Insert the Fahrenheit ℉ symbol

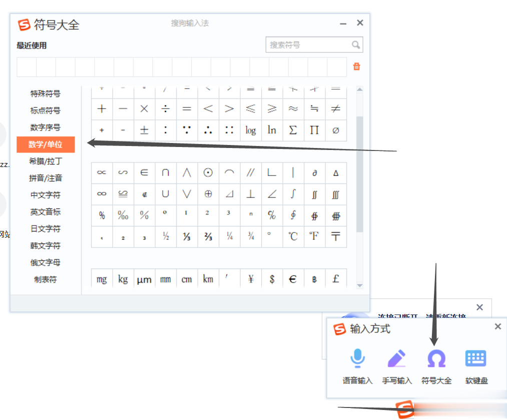click(314, 236)
